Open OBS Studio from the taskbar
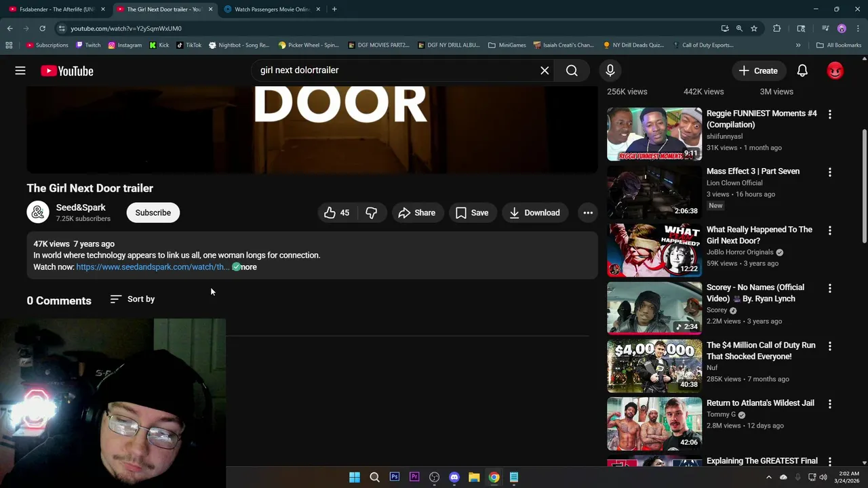Screen dimensions: 868x488 (x=434, y=477)
